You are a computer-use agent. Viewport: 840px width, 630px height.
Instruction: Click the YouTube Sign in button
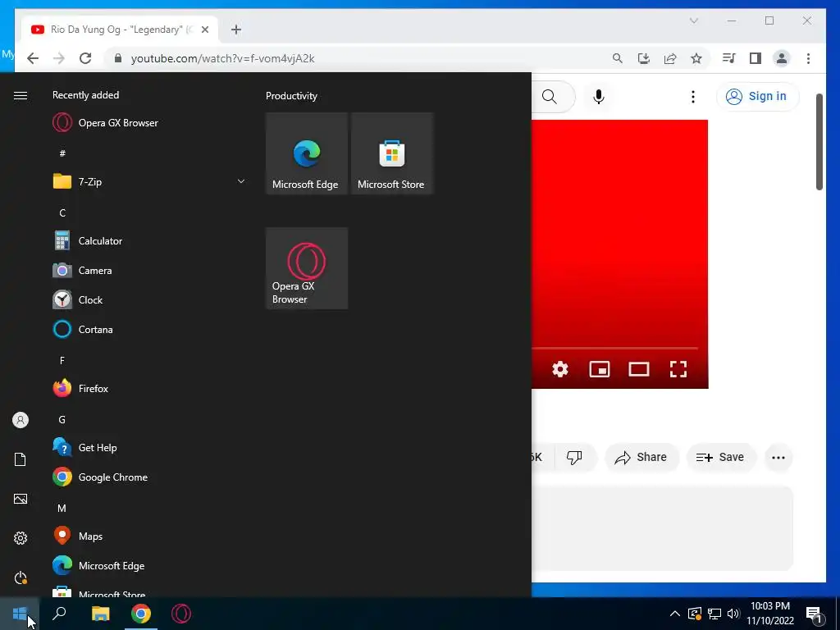tap(757, 97)
